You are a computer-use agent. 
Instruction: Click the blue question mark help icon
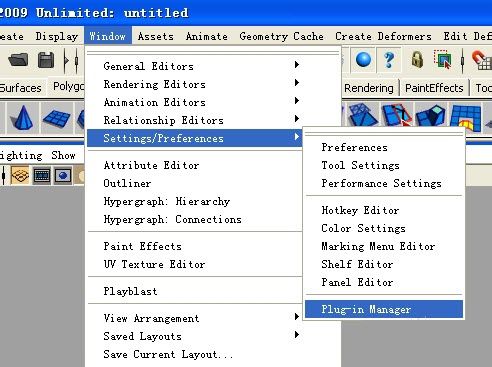click(389, 60)
